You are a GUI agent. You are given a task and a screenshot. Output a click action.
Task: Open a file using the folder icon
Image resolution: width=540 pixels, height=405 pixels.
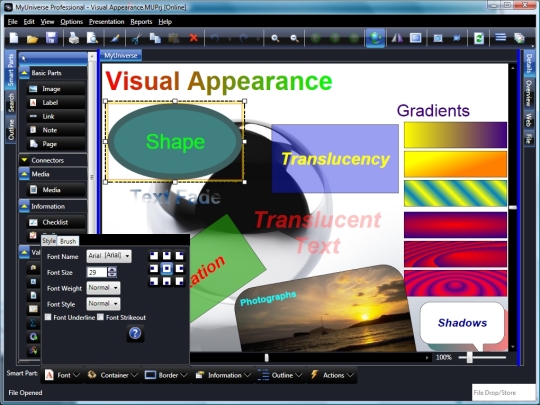pyautogui.click(x=32, y=38)
